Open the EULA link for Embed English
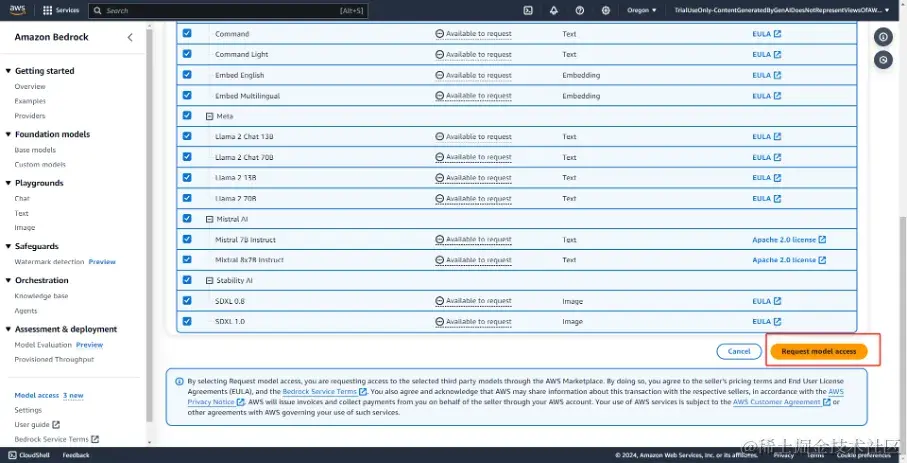Viewport: 908px width, 464px height. [x=767, y=75]
